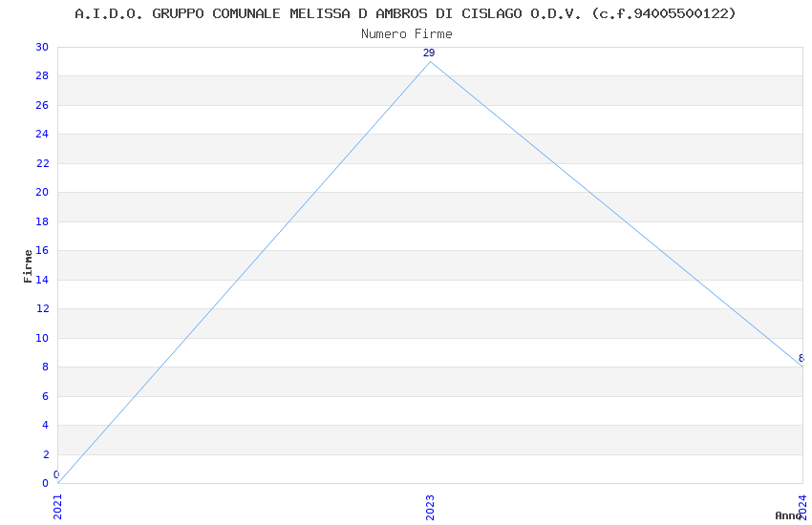Click y-axis tick value 18
The image size is (812, 525).
point(42,221)
